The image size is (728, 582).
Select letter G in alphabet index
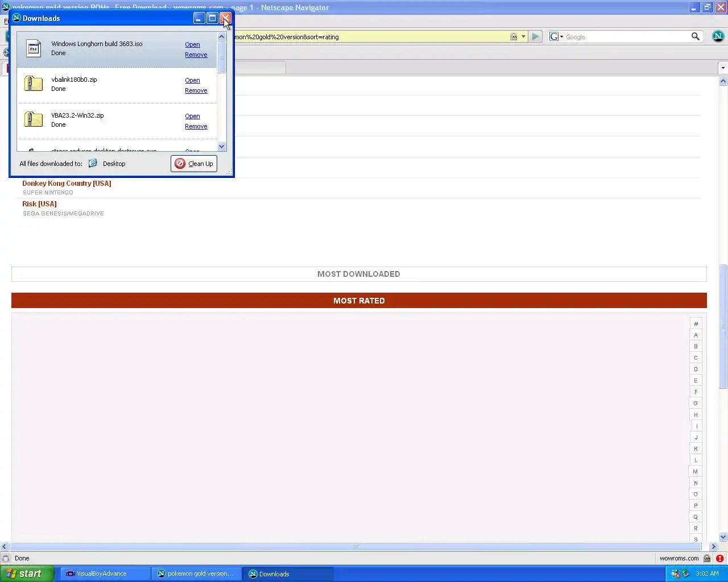(696, 403)
